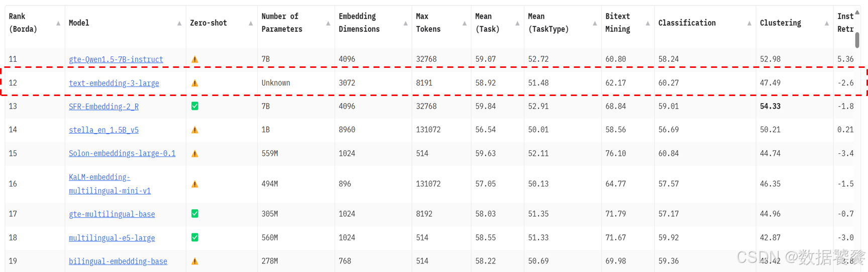Sort by Number of Parameters arrow
Image resolution: width=868 pixels, height=272 pixels.
[328, 23]
